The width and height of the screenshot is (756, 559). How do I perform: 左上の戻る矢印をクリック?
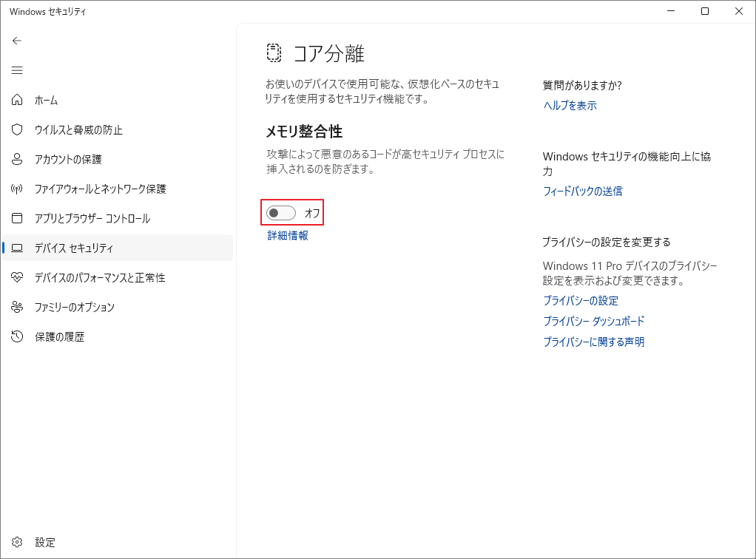pos(16,41)
